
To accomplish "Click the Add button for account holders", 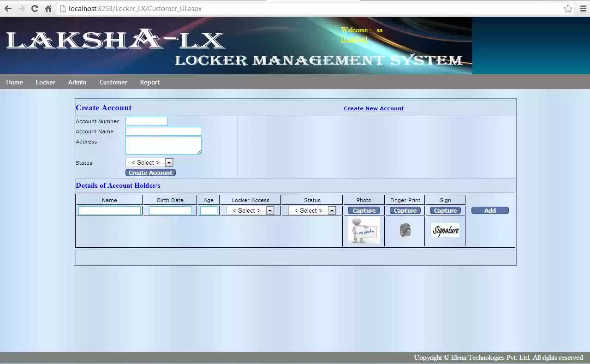I will tap(490, 210).
